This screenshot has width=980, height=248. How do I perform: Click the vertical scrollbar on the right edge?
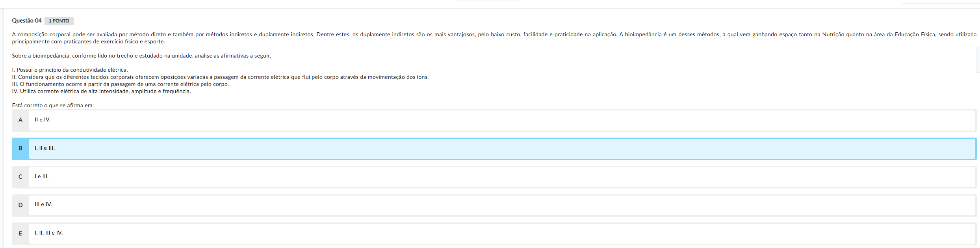[978, 59]
